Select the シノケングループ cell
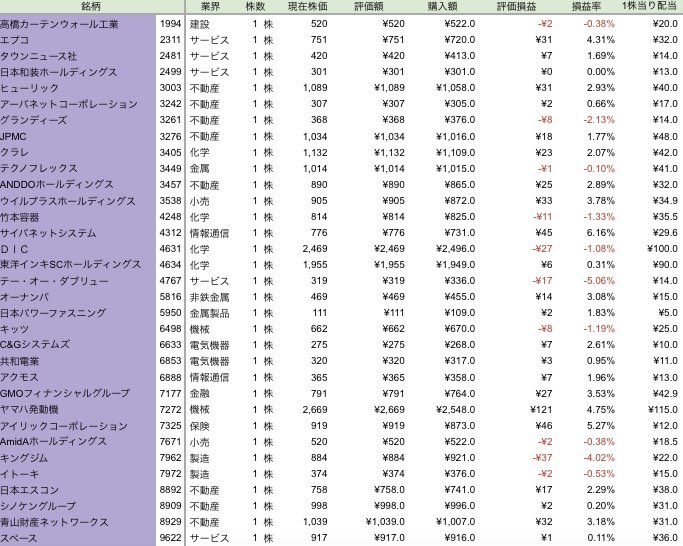 [x=38, y=506]
